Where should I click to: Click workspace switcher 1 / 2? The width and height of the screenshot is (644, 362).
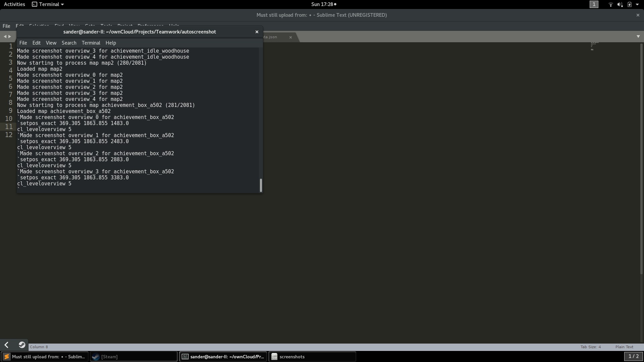point(633,356)
